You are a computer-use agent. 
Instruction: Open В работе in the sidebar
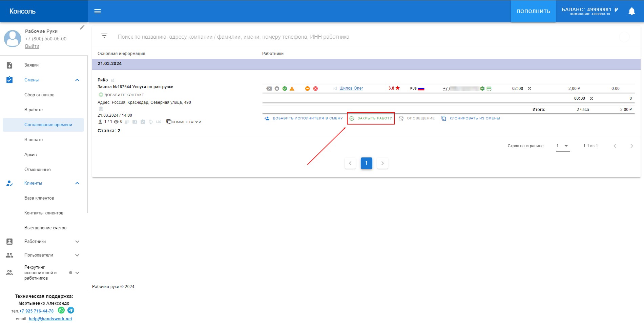tap(34, 110)
